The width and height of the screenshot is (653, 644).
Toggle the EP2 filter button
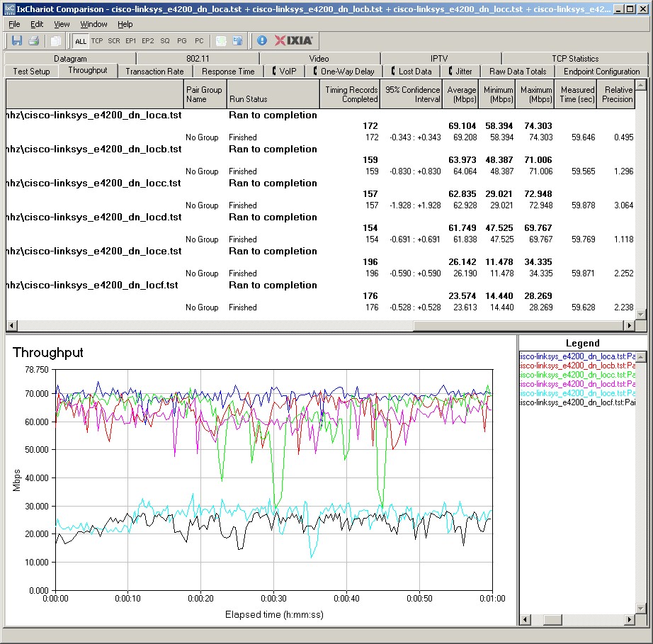[x=148, y=41]
